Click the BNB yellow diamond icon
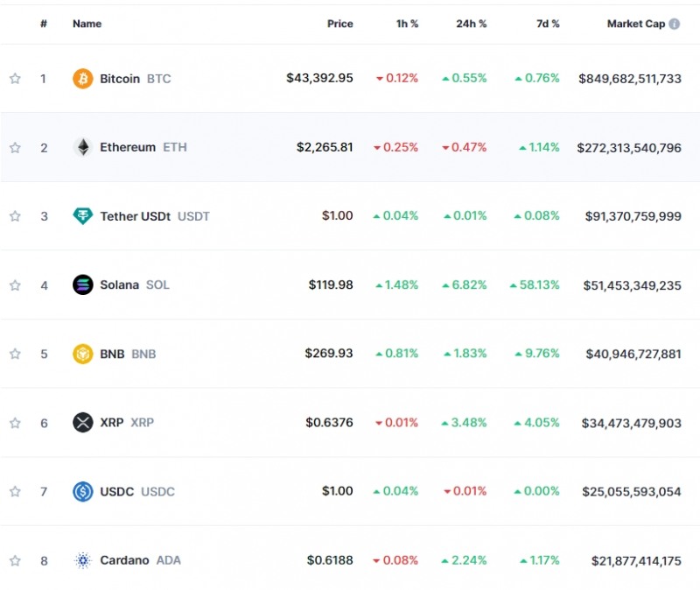 (x=83, y=354)
